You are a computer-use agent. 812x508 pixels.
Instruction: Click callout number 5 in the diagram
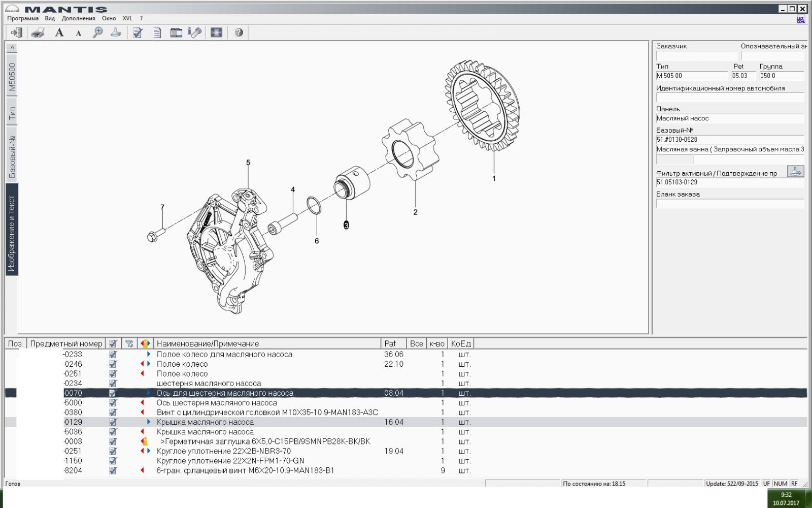coord(248,163)
